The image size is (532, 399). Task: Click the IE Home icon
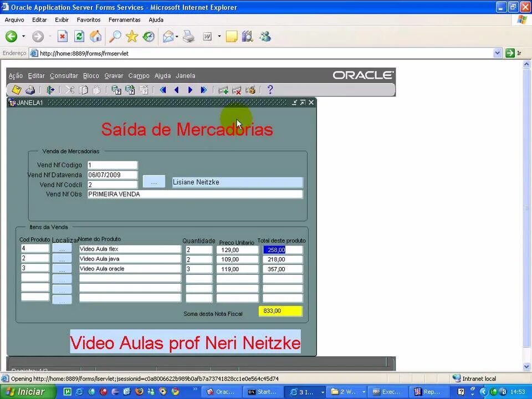(96, 37)
